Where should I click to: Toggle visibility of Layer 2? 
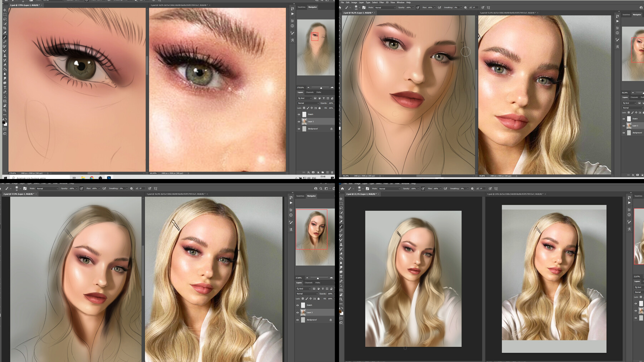(299, 122)
